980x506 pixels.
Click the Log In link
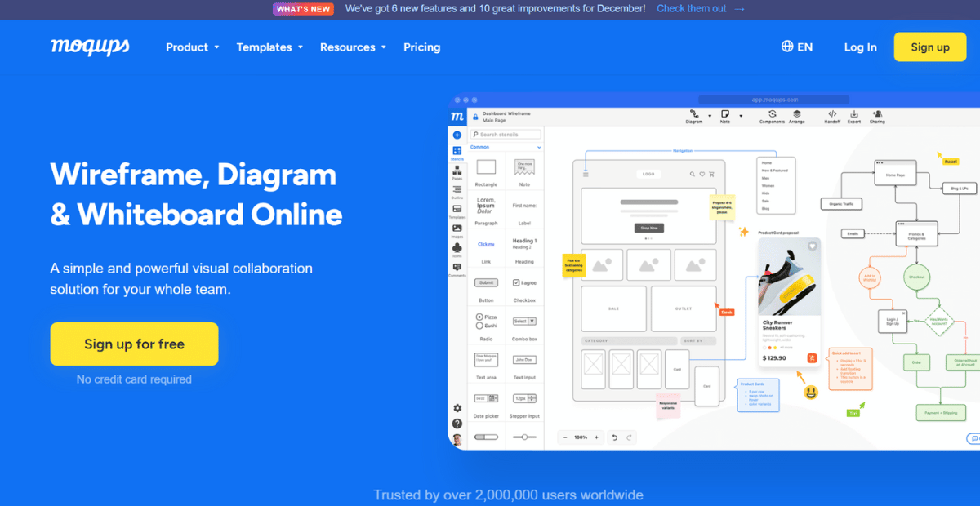pos(861,47)
